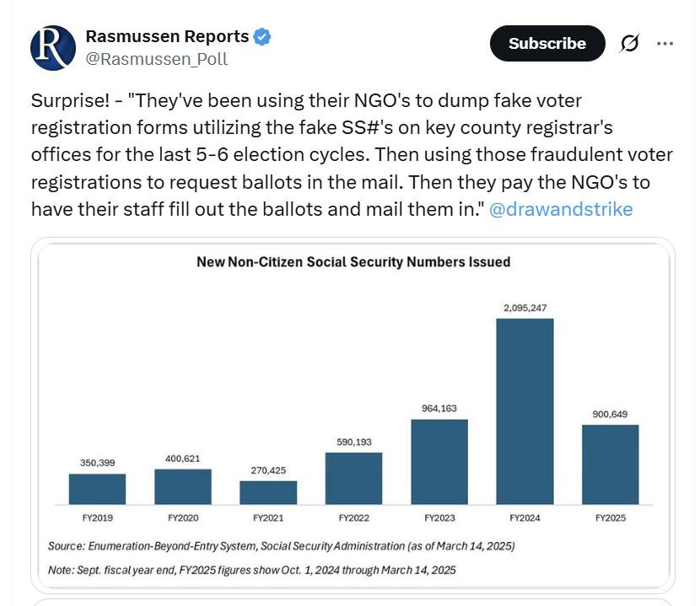Open the @drawandstrike mention link

click(x=560, y=209)
